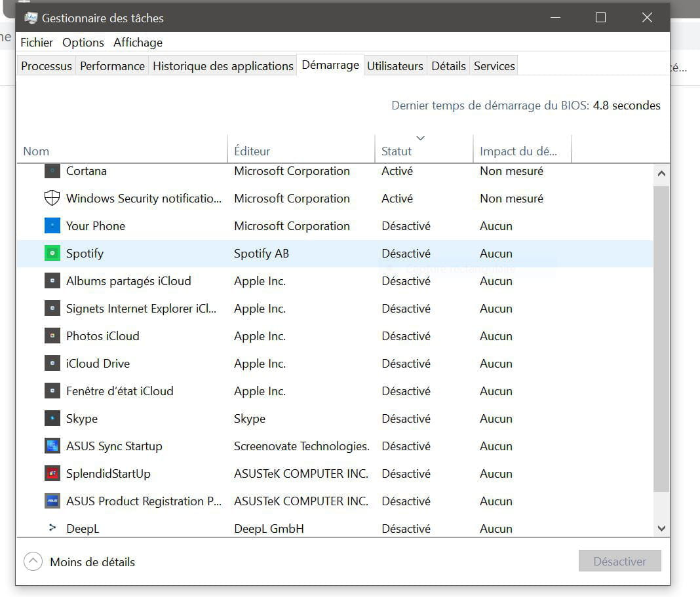The width and height of the screenshot is (700, 597).
Task: Switch to the Performance tab
Action: pos(112,66)
